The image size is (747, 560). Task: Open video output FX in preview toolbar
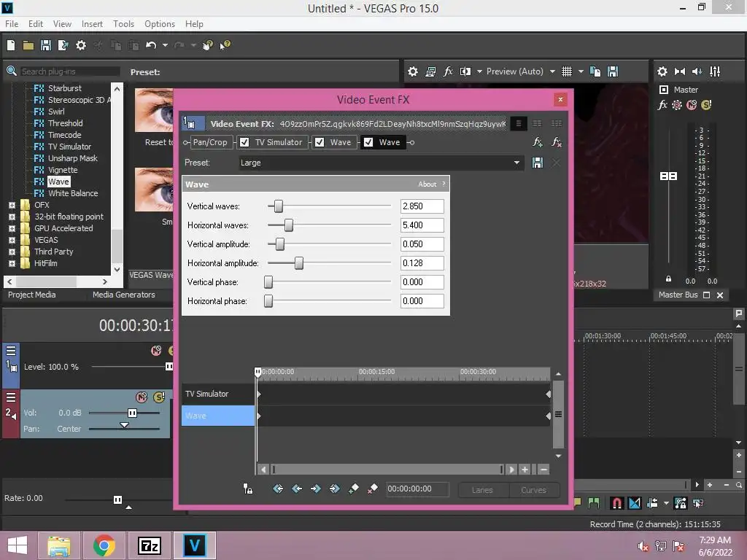(x=448, y=71)
